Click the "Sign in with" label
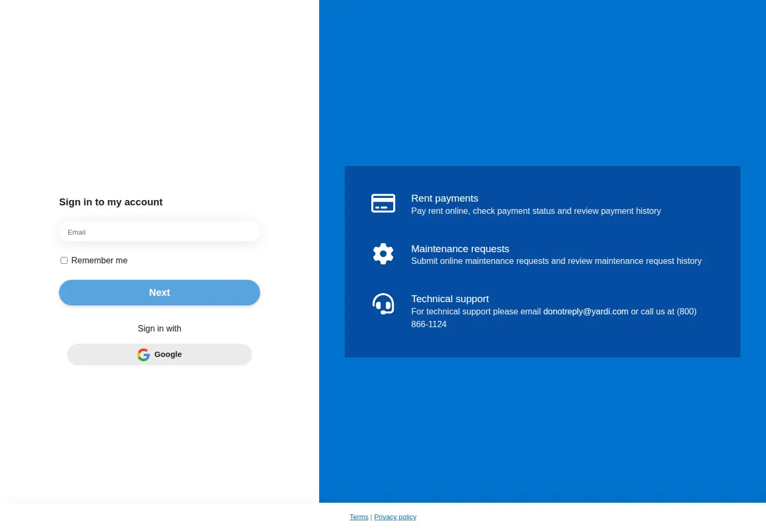Image resolution: width=766 pixels, height=532 pixels. 160,329
